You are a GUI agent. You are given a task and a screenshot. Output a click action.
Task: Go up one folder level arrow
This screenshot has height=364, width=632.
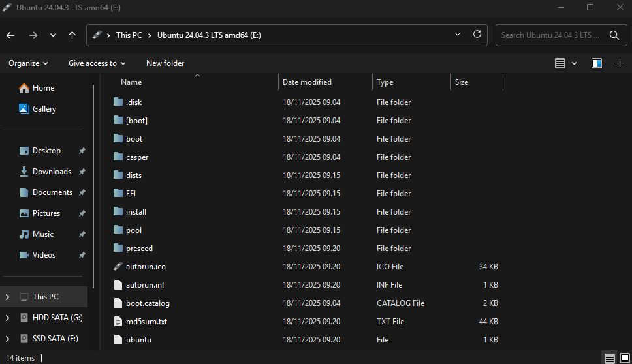72,35
